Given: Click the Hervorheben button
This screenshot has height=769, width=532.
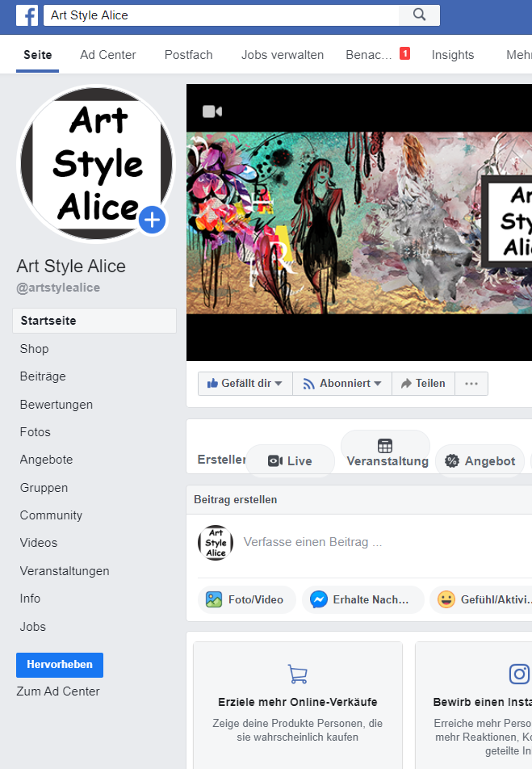Looking at the screenshot, I should click(60, 665).
